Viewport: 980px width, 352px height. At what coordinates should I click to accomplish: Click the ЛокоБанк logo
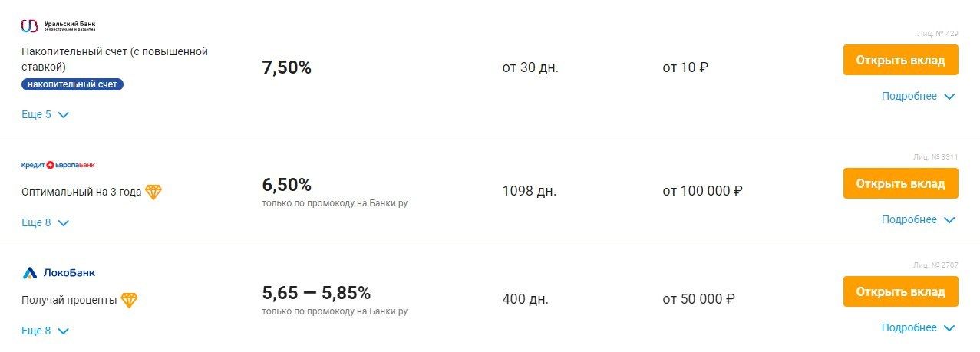(58, 272)
